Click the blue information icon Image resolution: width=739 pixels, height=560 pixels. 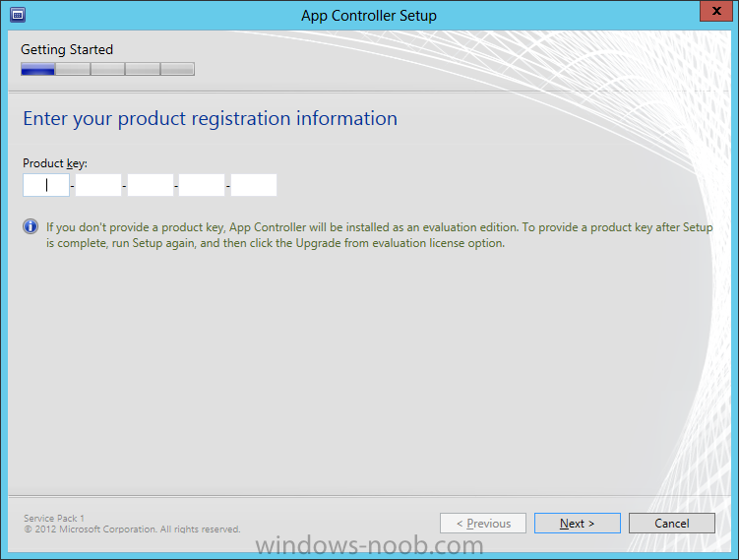click(x=31, y=226)
